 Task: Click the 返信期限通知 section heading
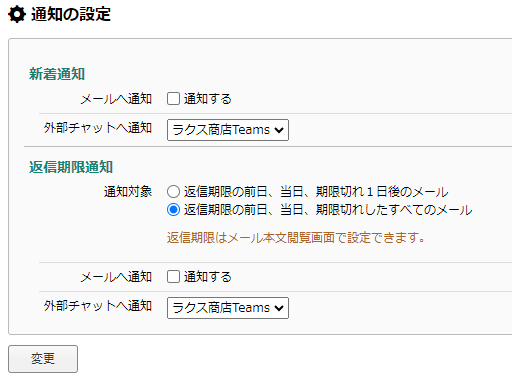(x=71, y=167)
